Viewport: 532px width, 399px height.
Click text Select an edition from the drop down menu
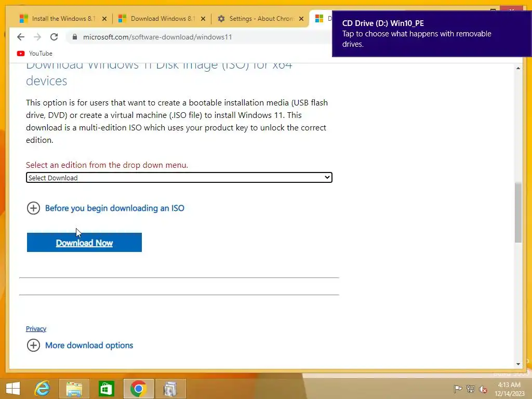107,165
